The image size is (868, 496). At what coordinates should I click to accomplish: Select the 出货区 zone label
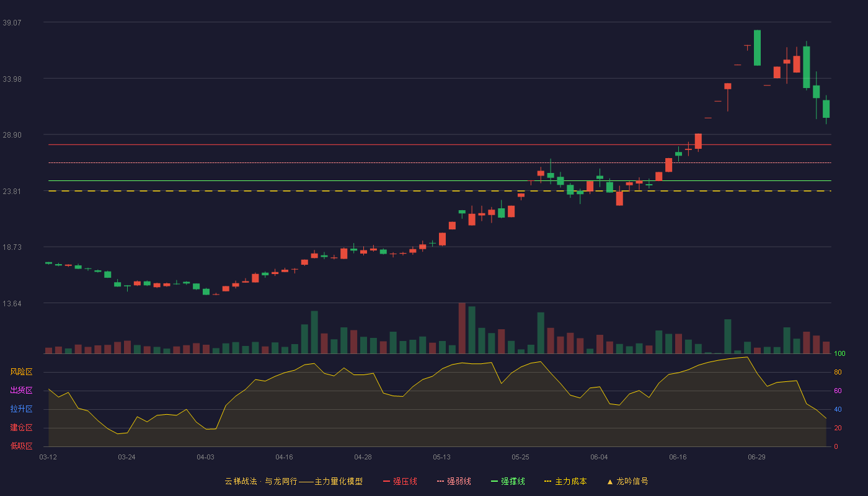pyautogui.click(x=22, y=391)
